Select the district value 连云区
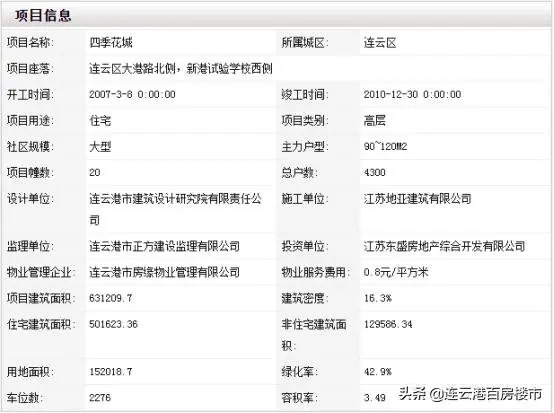The height and width of the screenshot is (413, 554). click(380, 43)
